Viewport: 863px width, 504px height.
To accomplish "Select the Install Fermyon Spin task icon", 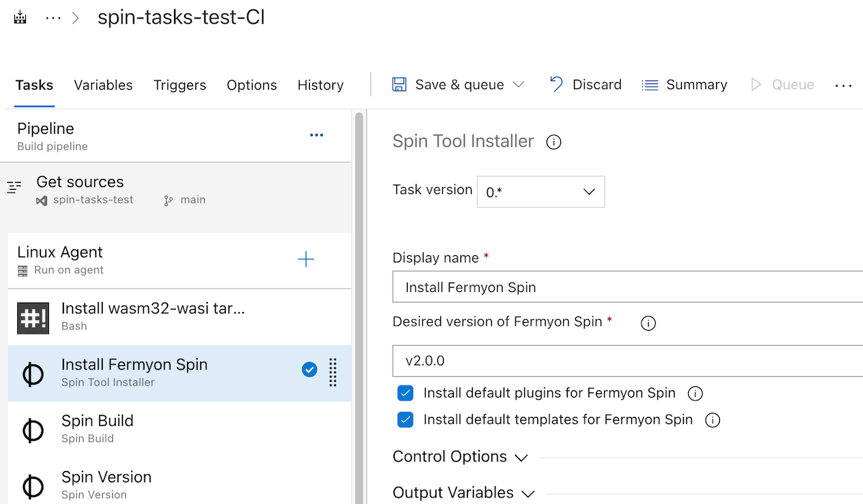I will coord(33,372).
